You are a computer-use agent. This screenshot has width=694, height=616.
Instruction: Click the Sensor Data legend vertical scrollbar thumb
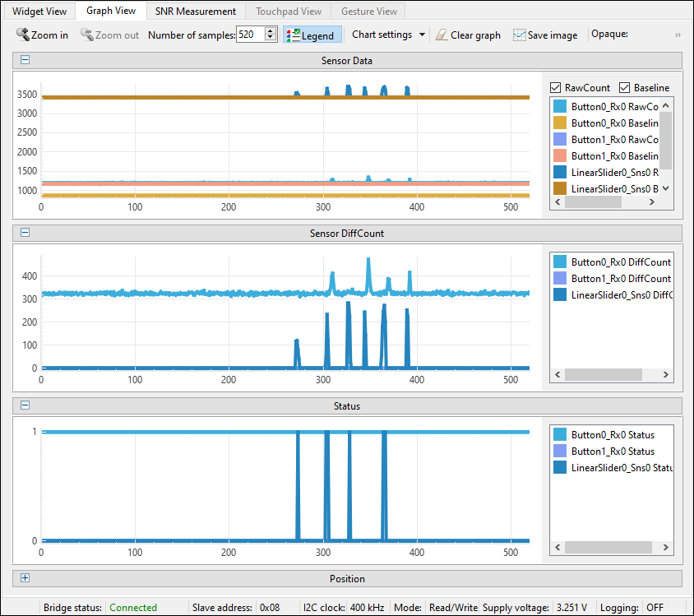tap(666, 141)
